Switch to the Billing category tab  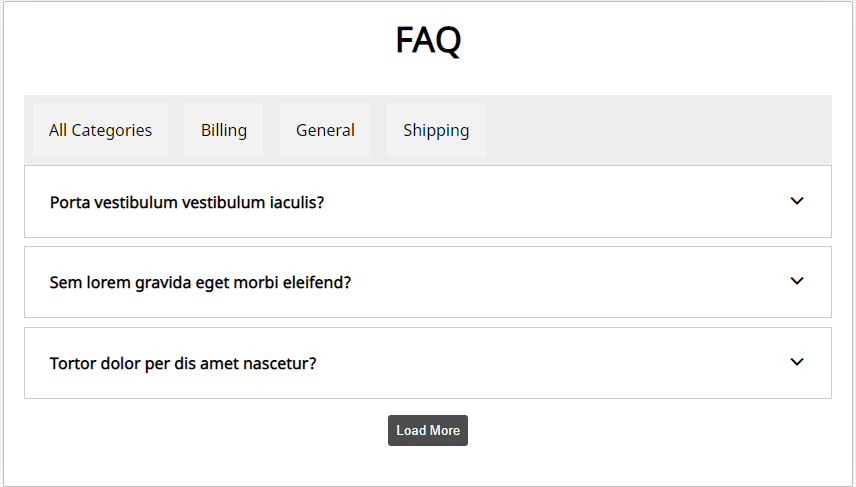(x=224, y=130)
